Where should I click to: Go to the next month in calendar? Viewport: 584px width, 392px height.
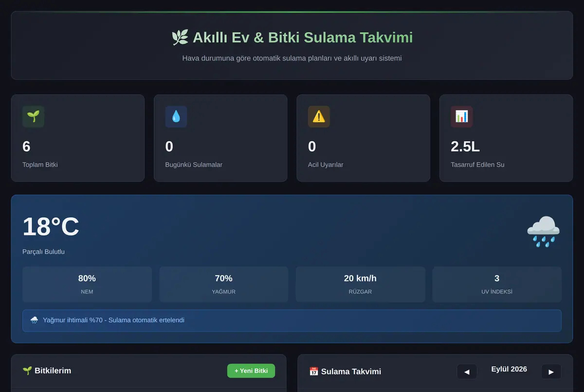pos(551,372)
